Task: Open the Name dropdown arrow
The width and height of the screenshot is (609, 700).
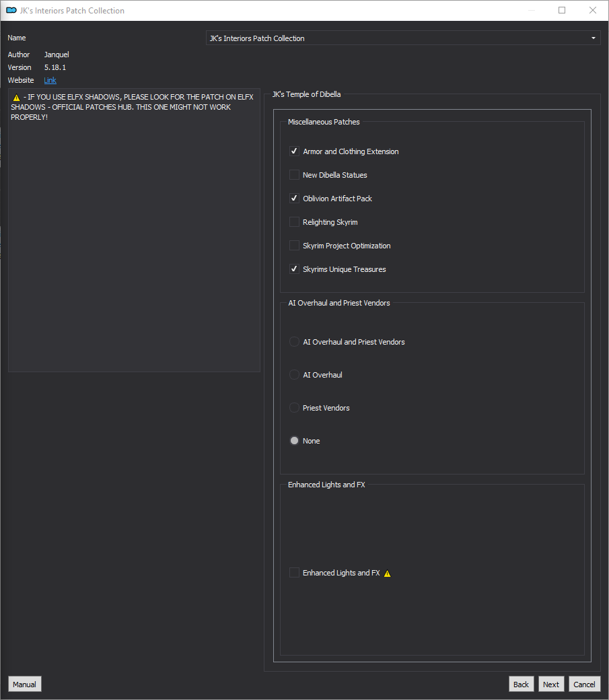Action: click(594, 38)
